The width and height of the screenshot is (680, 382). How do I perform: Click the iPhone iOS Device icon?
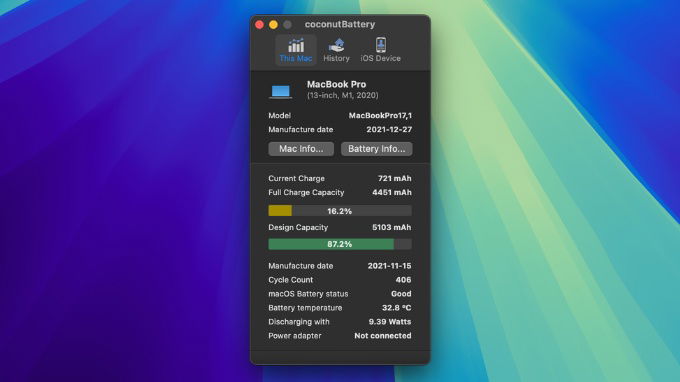point(381,45)
